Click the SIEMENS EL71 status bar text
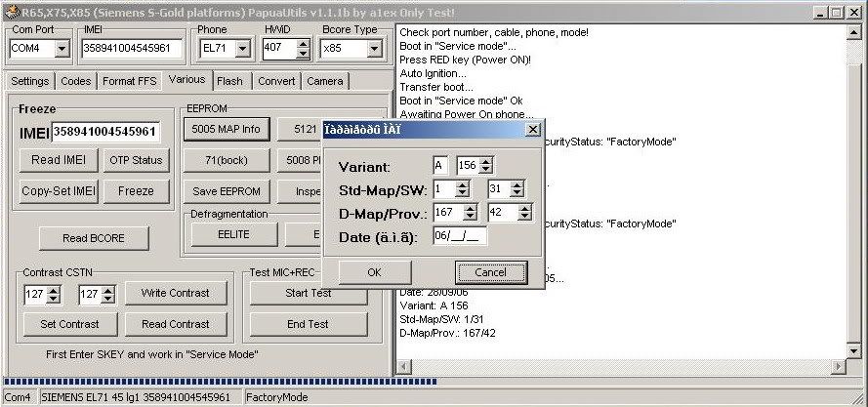The image size is (868, 407). coord(136,397)
